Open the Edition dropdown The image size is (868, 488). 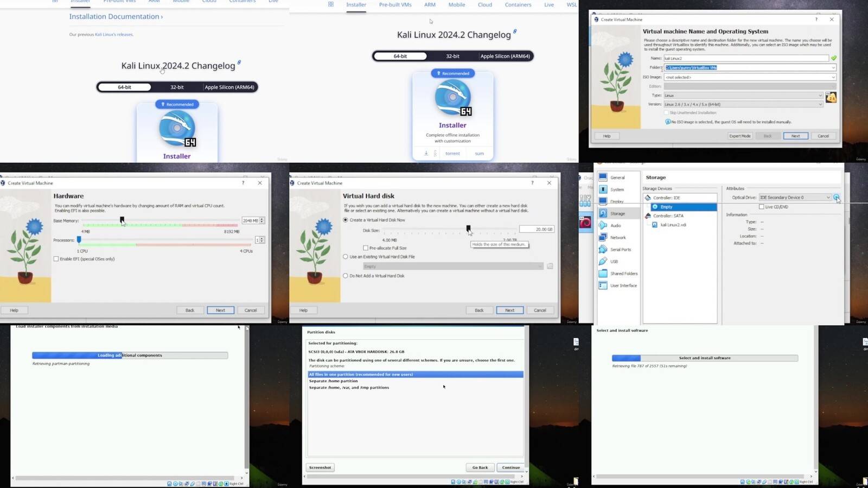[x=750, y=86]
